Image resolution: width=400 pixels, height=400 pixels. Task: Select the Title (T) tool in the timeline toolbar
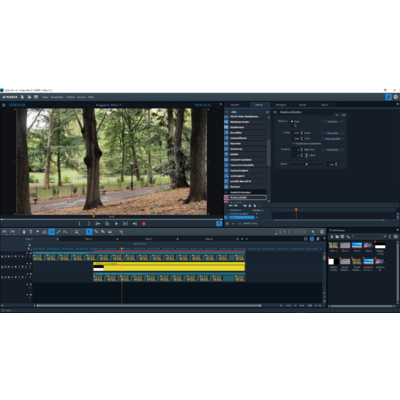click(31, 232)
